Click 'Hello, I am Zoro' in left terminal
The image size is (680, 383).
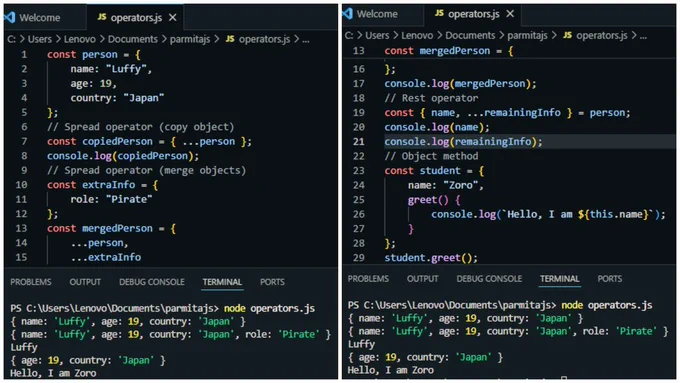[53, 373]
